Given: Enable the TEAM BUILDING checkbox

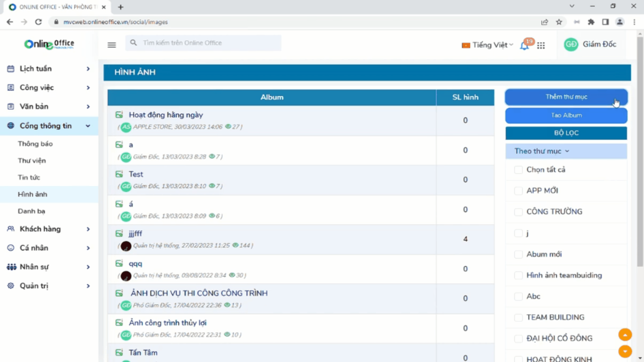Looking at the screenshot, I should [518, 317].
